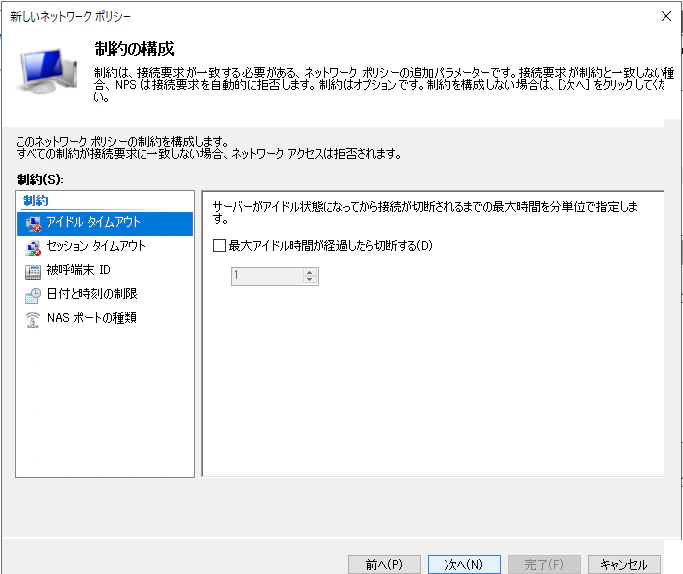Select アイドル タイムアウト constraint
The image size is (683, 574).
pos(105,223)
